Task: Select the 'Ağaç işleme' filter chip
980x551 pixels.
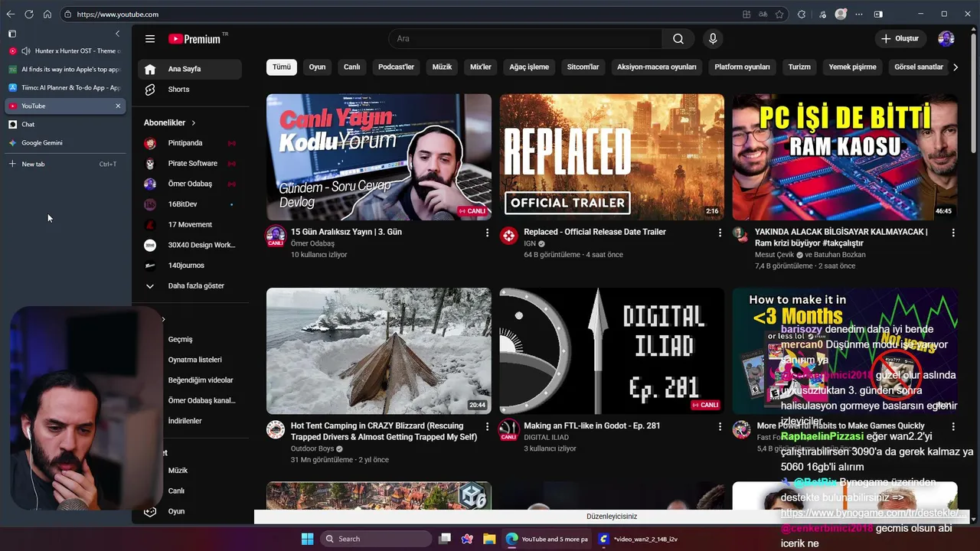Action: click(529, 67)
